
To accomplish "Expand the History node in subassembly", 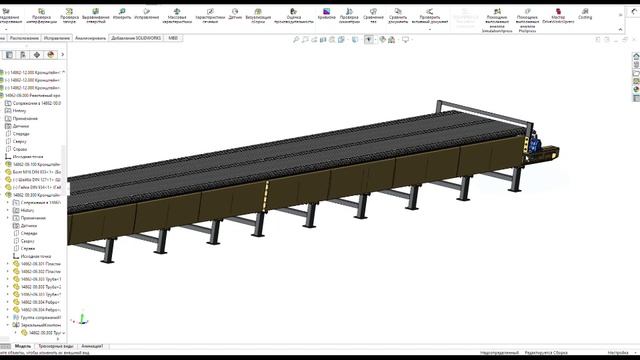I will (x=8, y=210).
